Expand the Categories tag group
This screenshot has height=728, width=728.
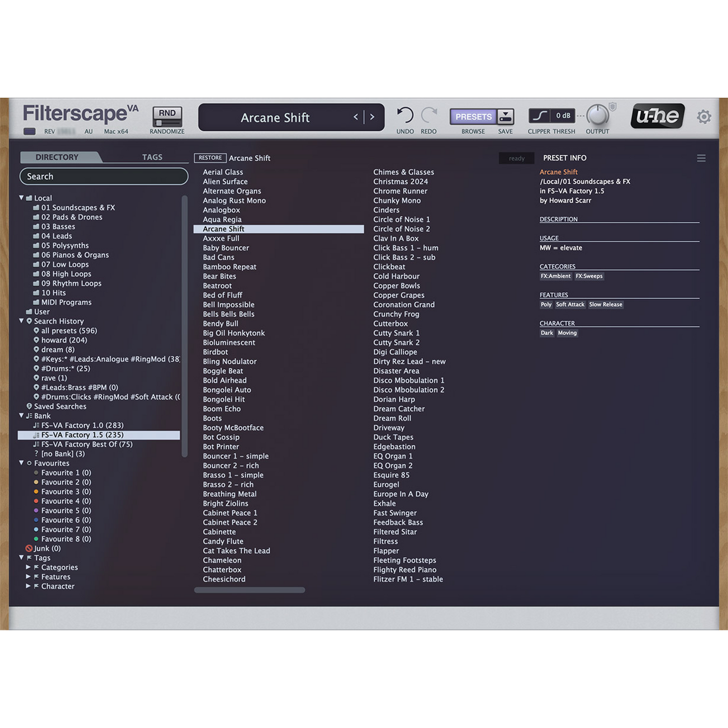(28, 567)
